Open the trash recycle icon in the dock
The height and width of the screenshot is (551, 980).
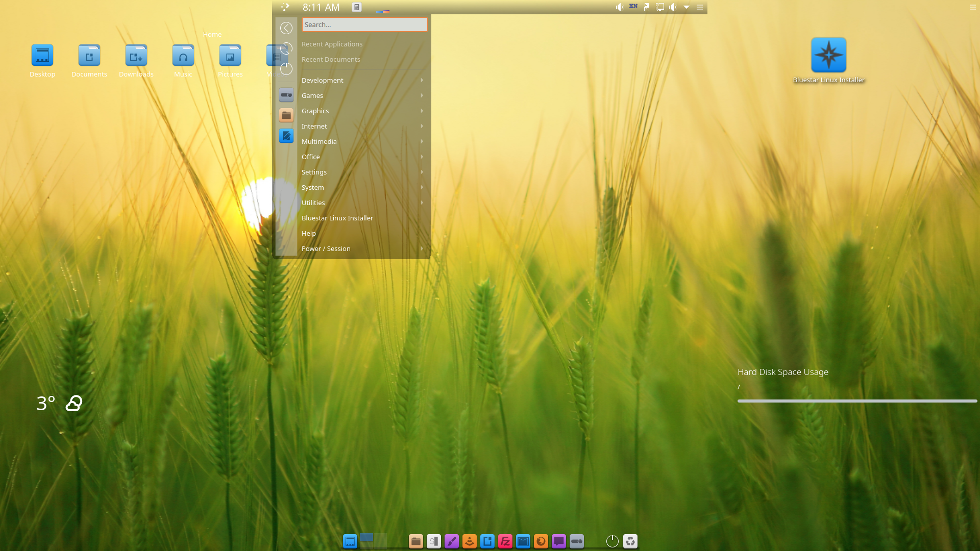coord(630,541)
